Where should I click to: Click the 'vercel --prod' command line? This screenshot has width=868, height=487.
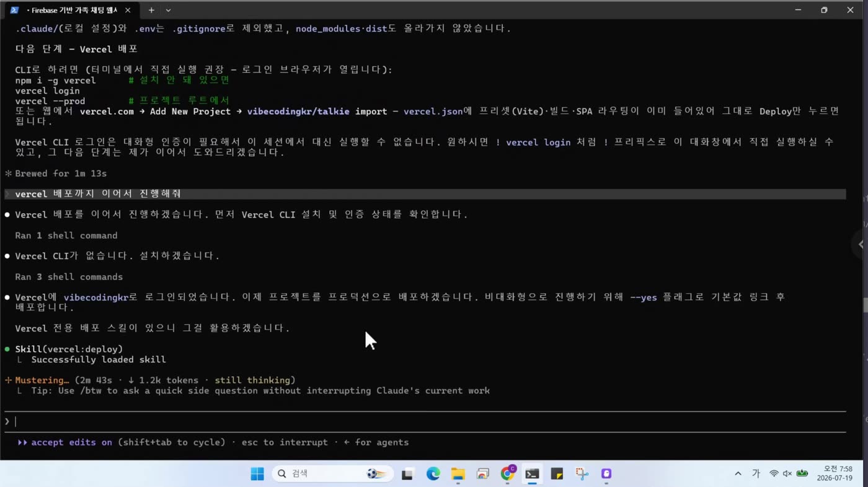50,101
